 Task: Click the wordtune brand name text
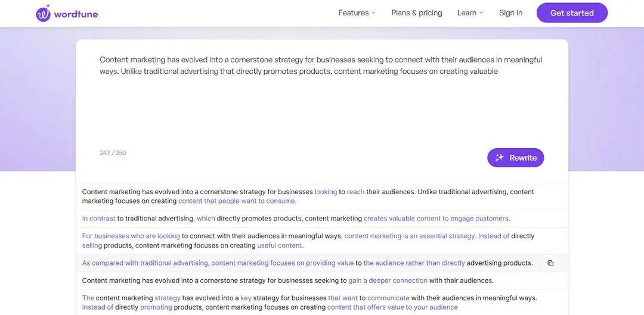pos(76,14)
